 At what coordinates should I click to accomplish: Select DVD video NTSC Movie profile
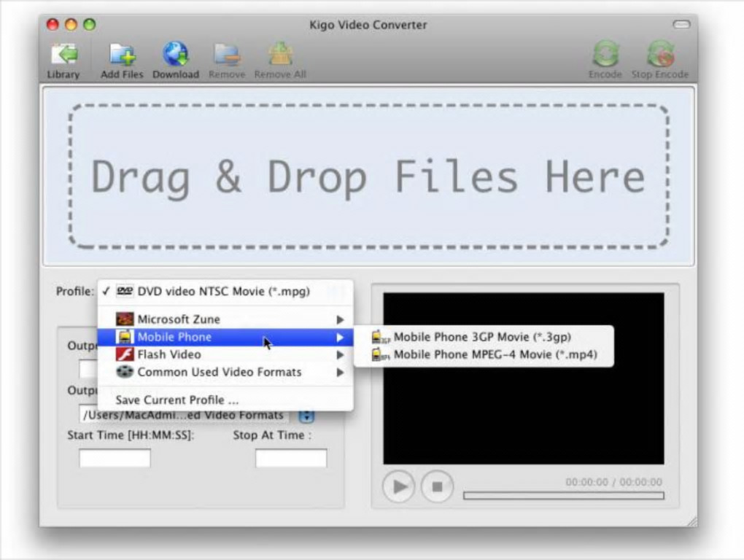click(x=225, y=291)
